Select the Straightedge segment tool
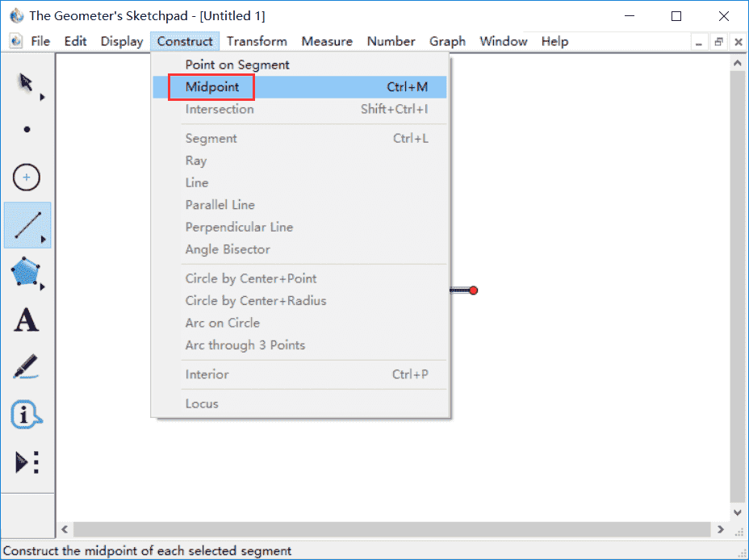 (27, 225)
